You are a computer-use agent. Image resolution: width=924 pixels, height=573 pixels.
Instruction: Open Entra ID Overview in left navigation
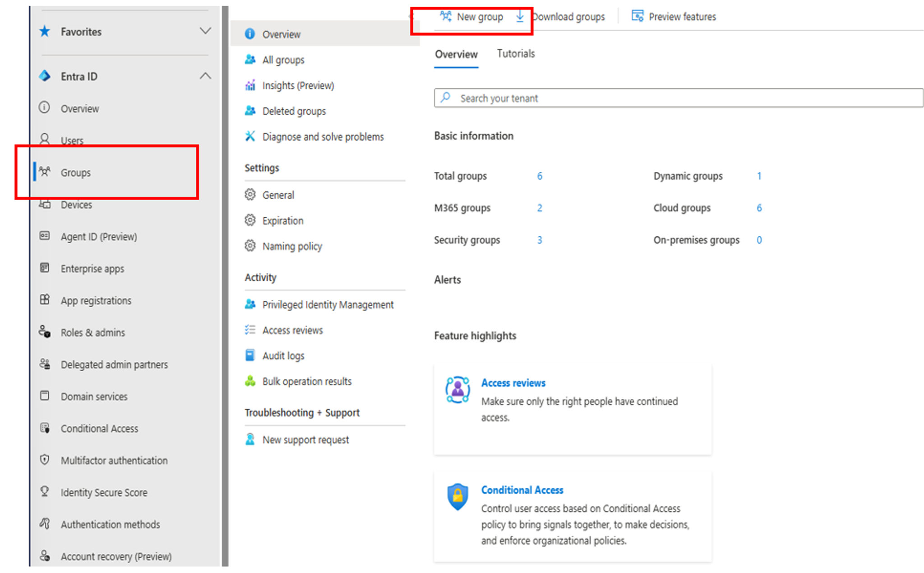[79, 109]
